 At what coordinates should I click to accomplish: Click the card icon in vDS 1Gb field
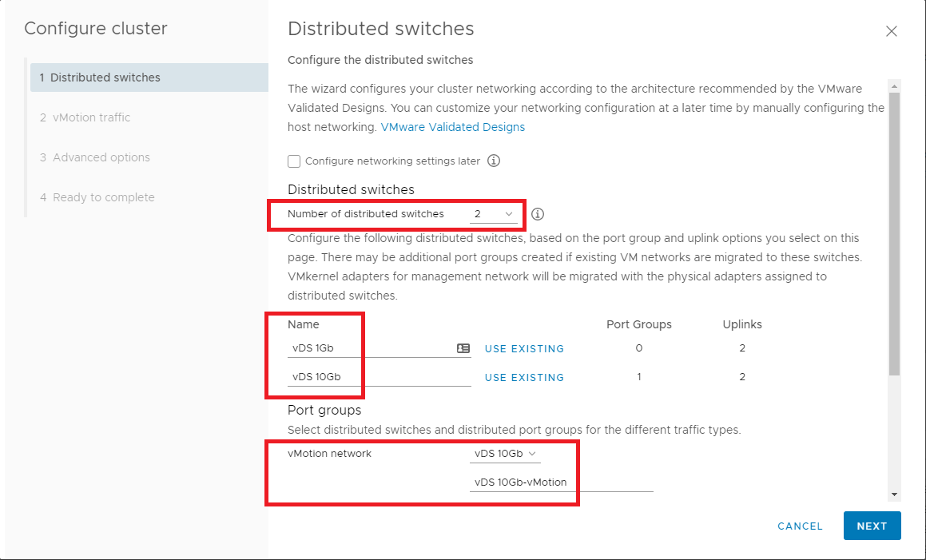point(463,348)
